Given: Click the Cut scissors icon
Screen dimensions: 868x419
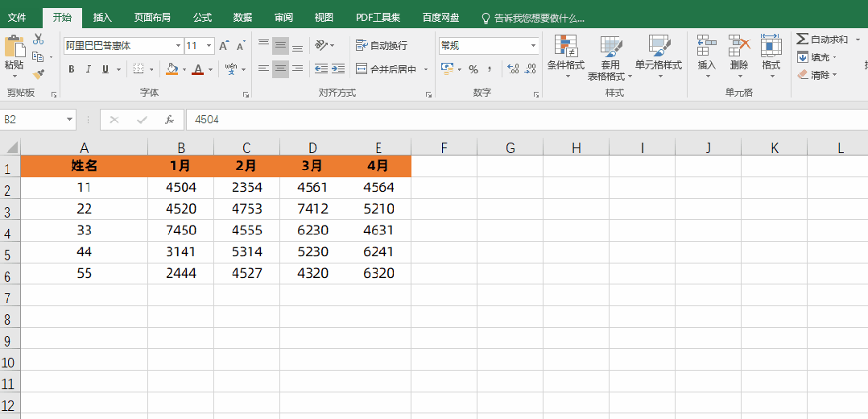Looking at the screenshot, I should pyautogui.click(x=38, y=39).
